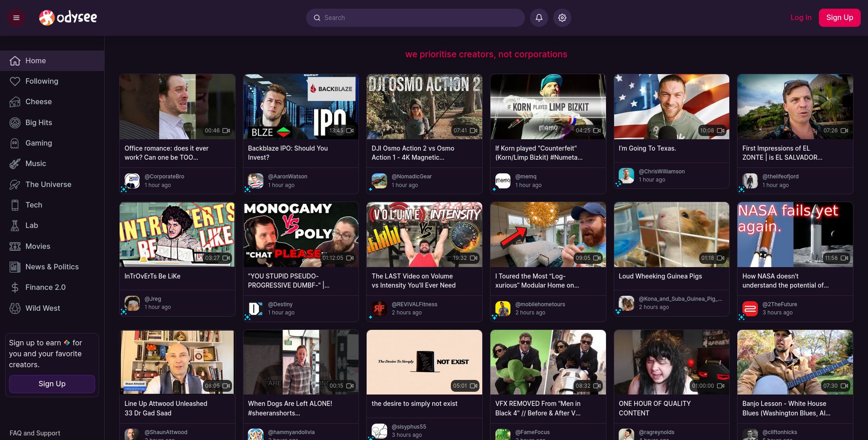Click the Finance 2.0 dollar icon

pos(15,287)
